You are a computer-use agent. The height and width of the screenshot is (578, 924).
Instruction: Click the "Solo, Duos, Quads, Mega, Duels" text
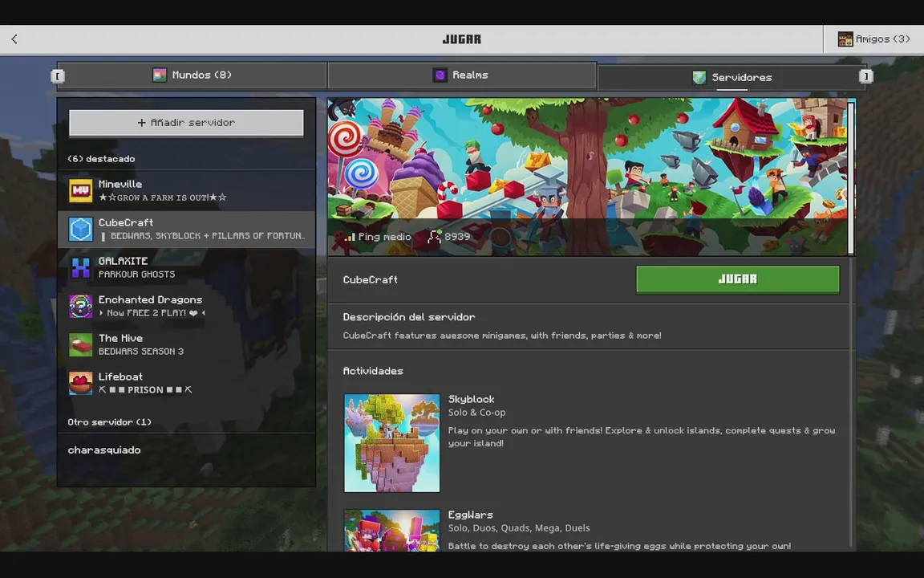tap(519, 528)
